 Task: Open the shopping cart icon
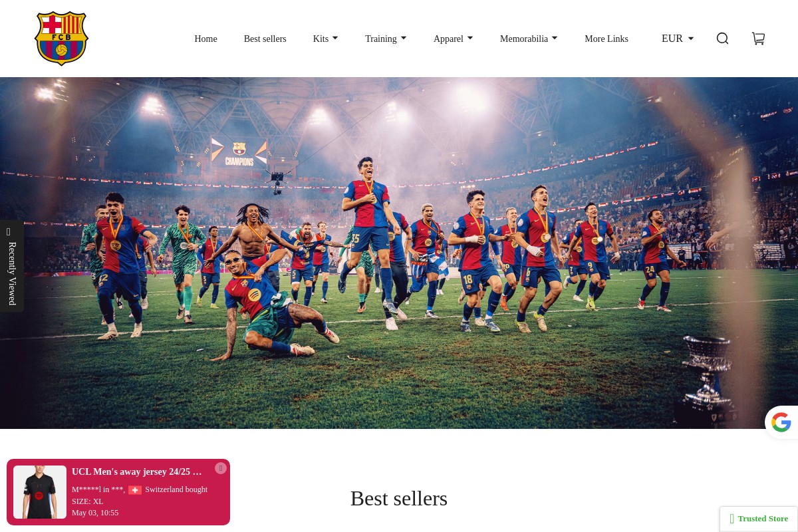coord(758,39)
